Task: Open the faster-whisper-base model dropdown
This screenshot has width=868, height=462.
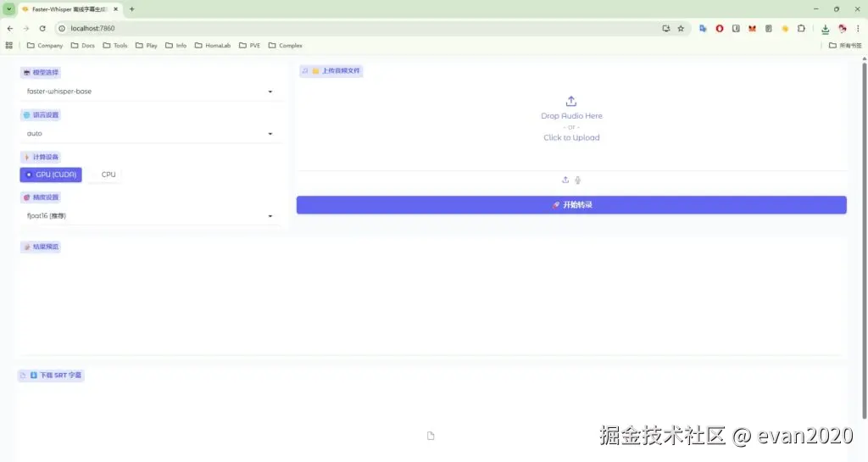Action: 150,92
